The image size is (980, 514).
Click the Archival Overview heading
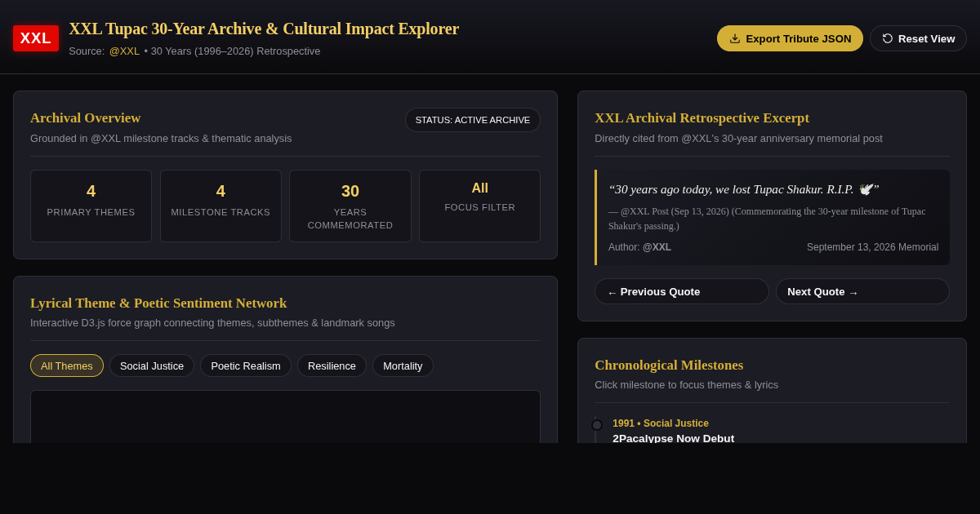[x=85, y=117]
